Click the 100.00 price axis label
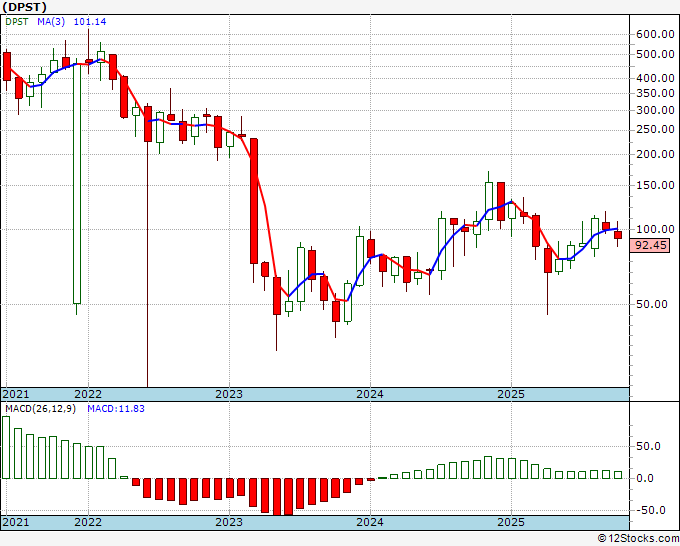This screenshot has width=680, height=546. (x=655, y=229)
